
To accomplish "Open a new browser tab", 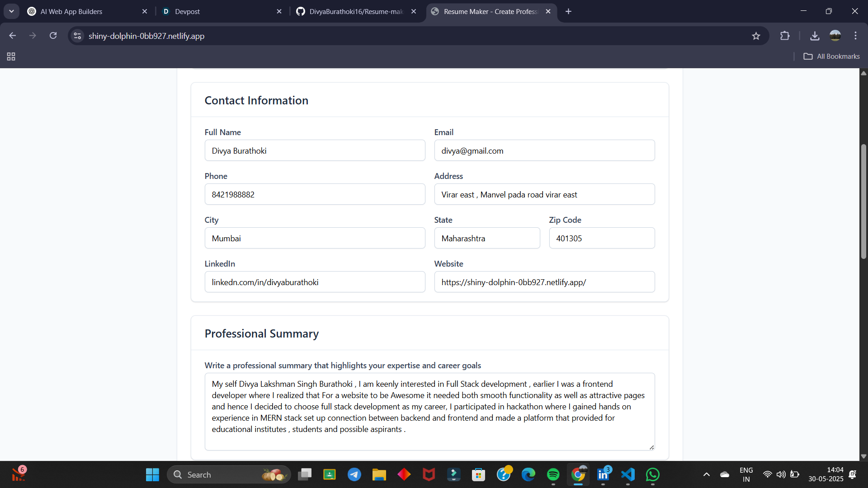I will 568,11.
